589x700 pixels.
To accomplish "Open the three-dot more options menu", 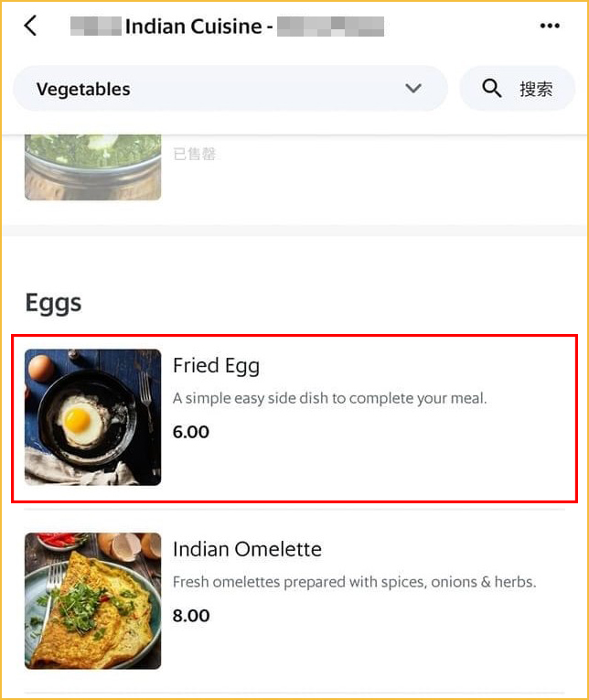I will pyautogui.click(x=550, y=26).
